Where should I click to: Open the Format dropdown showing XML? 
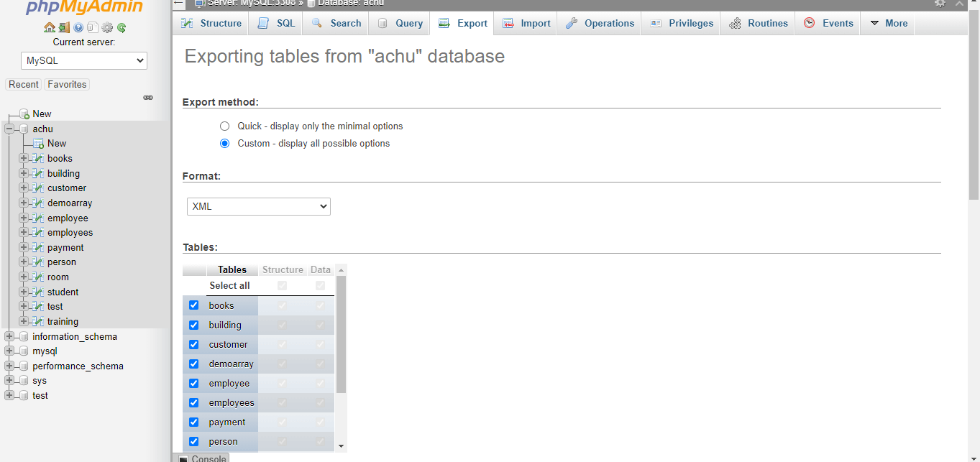(258, 206)
